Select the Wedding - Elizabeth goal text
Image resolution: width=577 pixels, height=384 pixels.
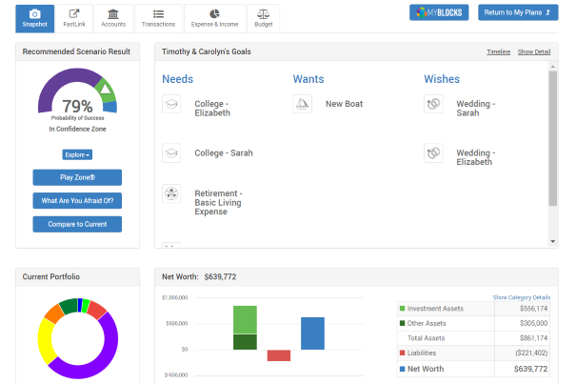[x=476, y=157]
